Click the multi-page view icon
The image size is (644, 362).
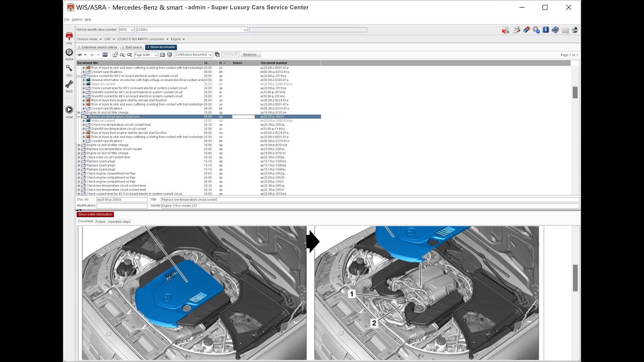click(170, 55)
